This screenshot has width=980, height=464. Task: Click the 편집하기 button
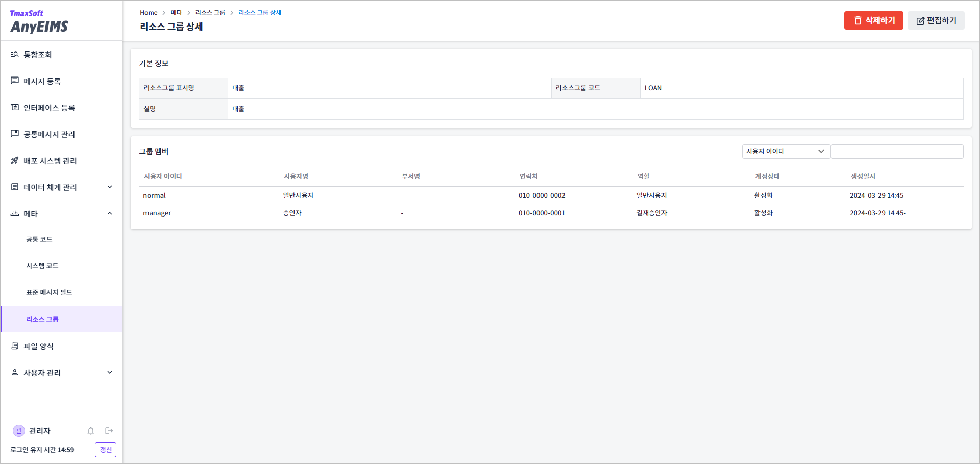pos(936,20)
